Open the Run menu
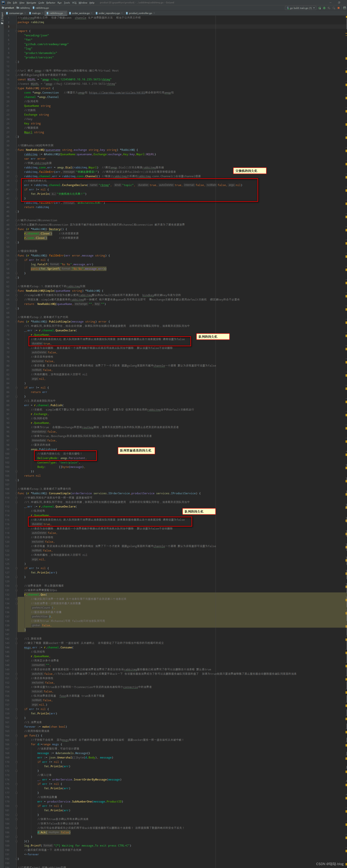The height and width of the screenshot is (868, 347). (59, 3)
